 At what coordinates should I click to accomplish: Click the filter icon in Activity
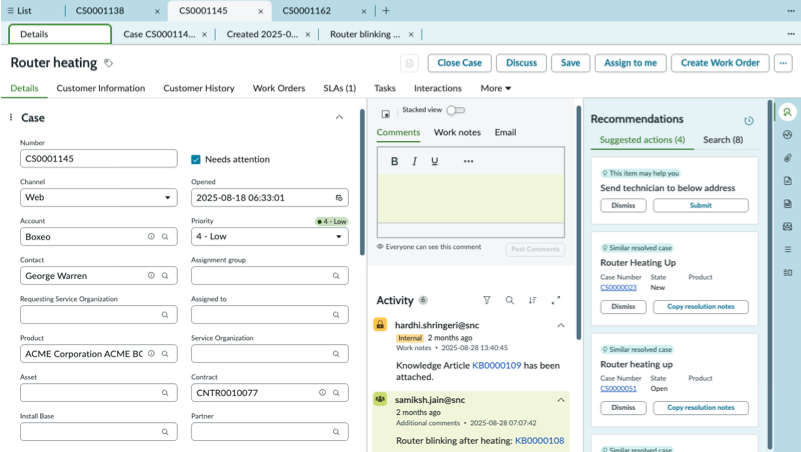[x=487, y=300]
